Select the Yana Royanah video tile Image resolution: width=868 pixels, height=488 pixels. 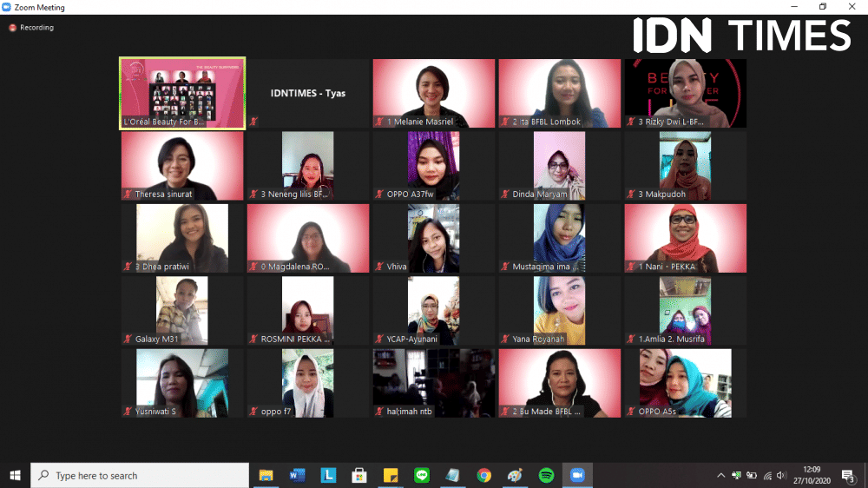[x=560, y=311]
